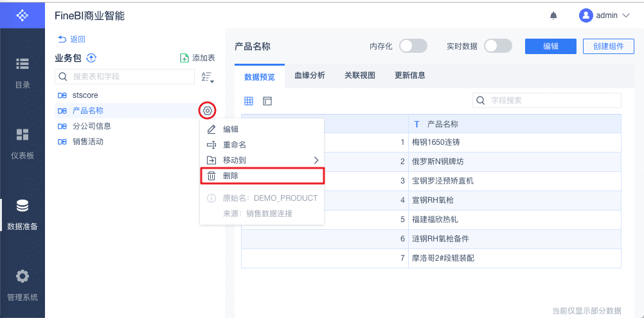The image size is (644, 318).
Task: Focus the 字段搜索 search field
Action: tap(553, 100)
